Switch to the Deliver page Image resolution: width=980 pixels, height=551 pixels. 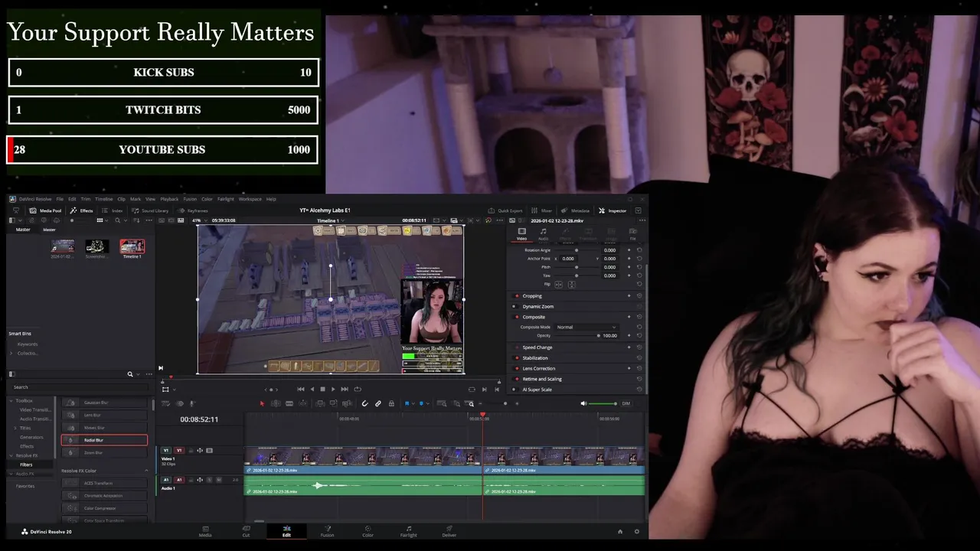[449, 530]
